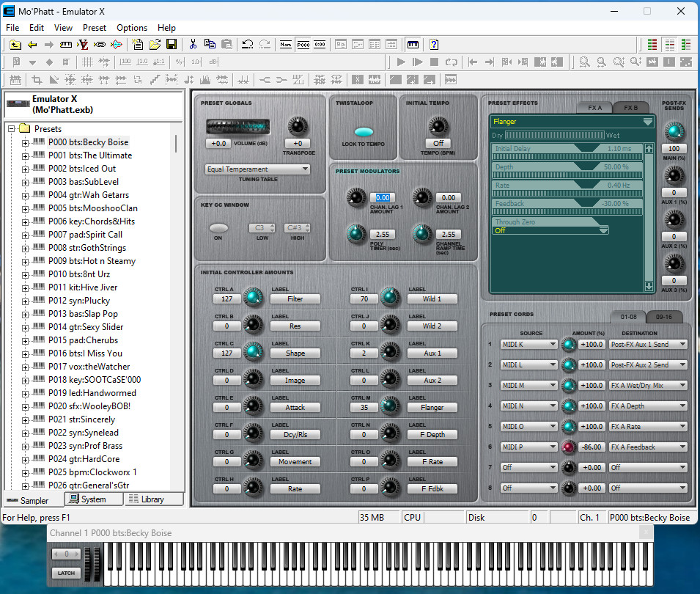Viewport: 700px width, 594px height.
Task: Click the Dcy/Rls label for CTRL F
Action: coord(295,435)
